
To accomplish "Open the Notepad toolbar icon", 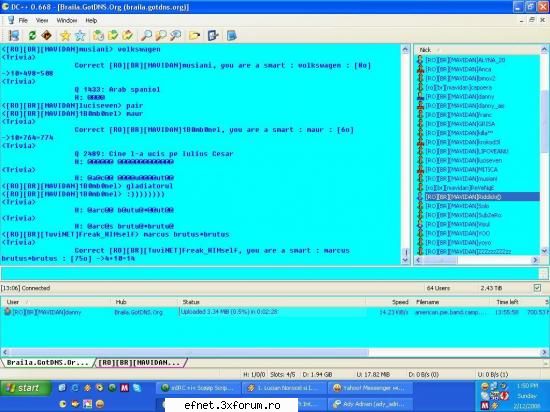I will click(x=232, y=35).
